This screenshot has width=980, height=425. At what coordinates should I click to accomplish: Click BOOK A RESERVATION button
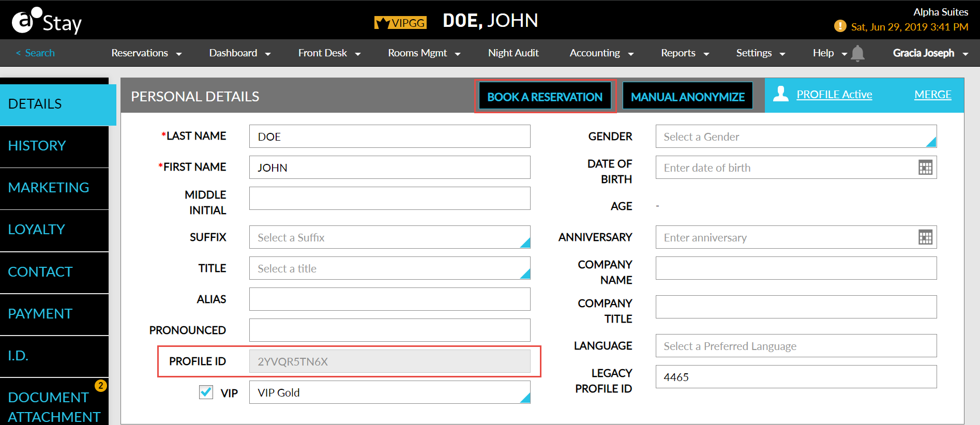coord(545,97)
